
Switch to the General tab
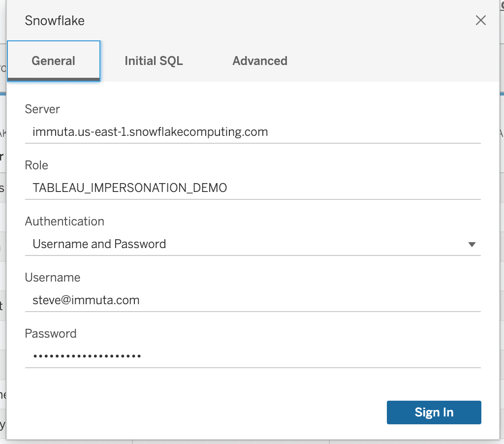pyautogui.click(x=53, y=61)
